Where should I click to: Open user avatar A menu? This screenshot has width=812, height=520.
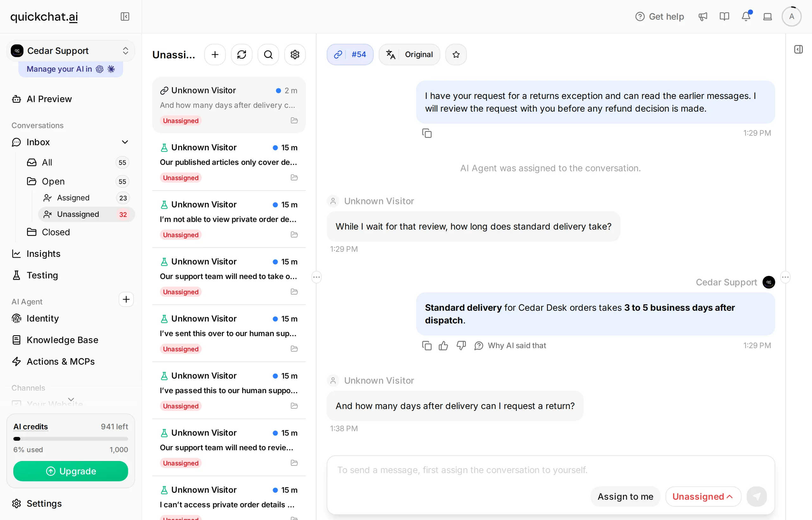(792, 16)
